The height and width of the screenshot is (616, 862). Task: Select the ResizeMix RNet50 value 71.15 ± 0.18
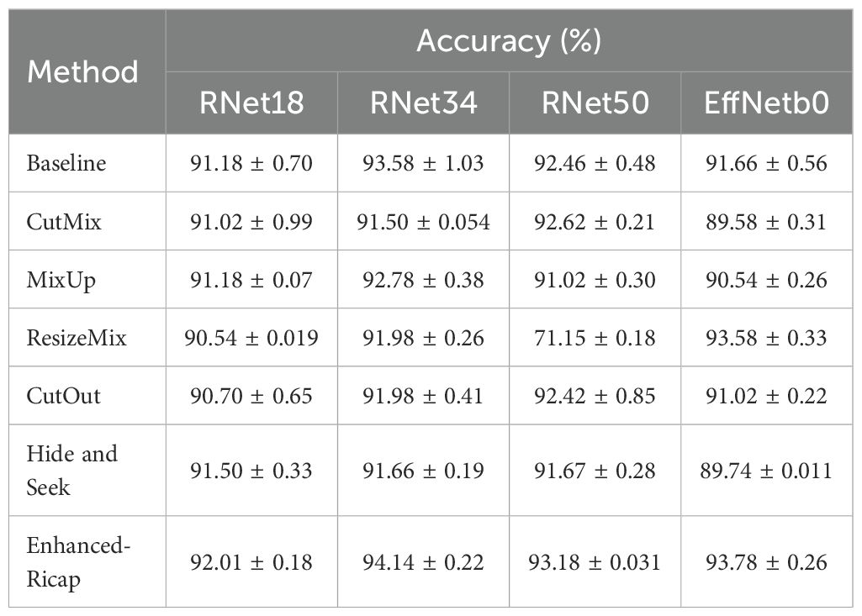(595, 337)
